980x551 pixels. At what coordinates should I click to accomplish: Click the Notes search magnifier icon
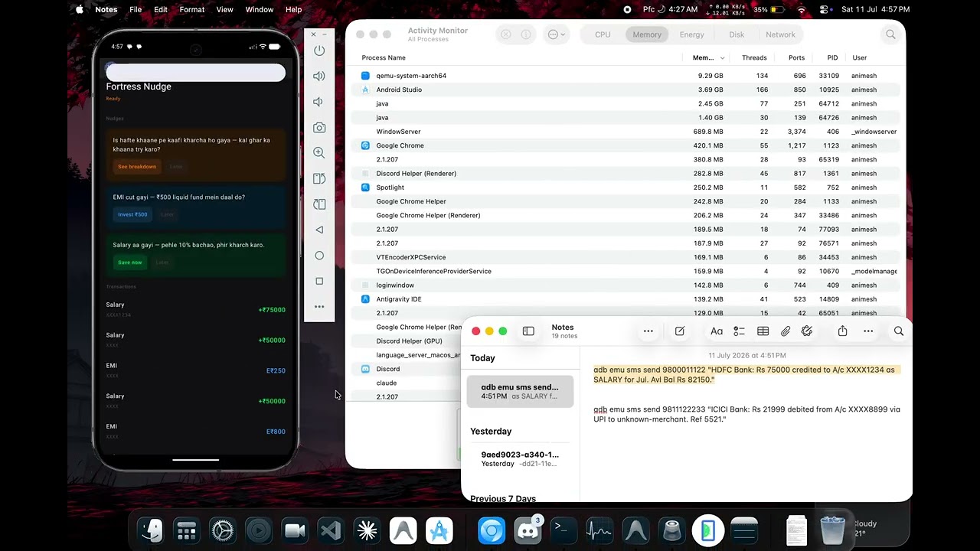pos(899,331)
